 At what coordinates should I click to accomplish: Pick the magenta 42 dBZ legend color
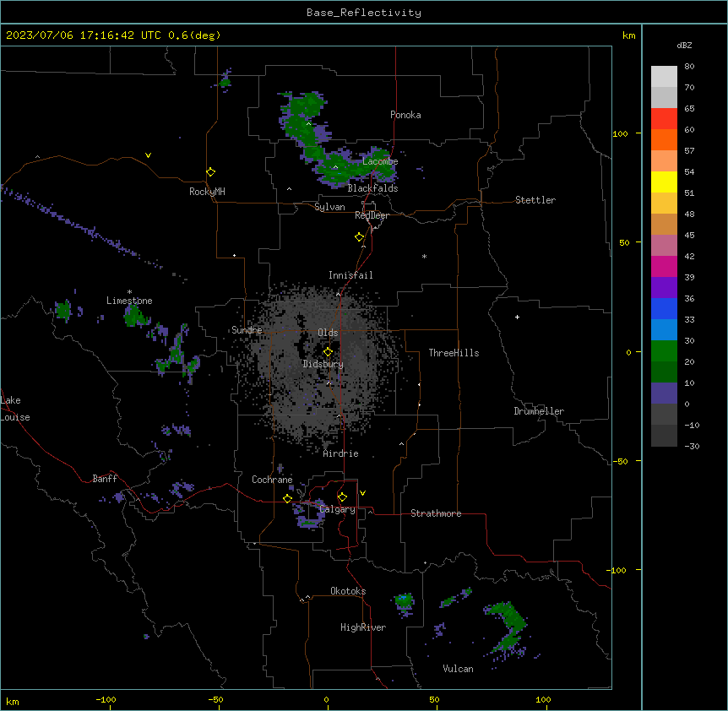click(664, 266)
